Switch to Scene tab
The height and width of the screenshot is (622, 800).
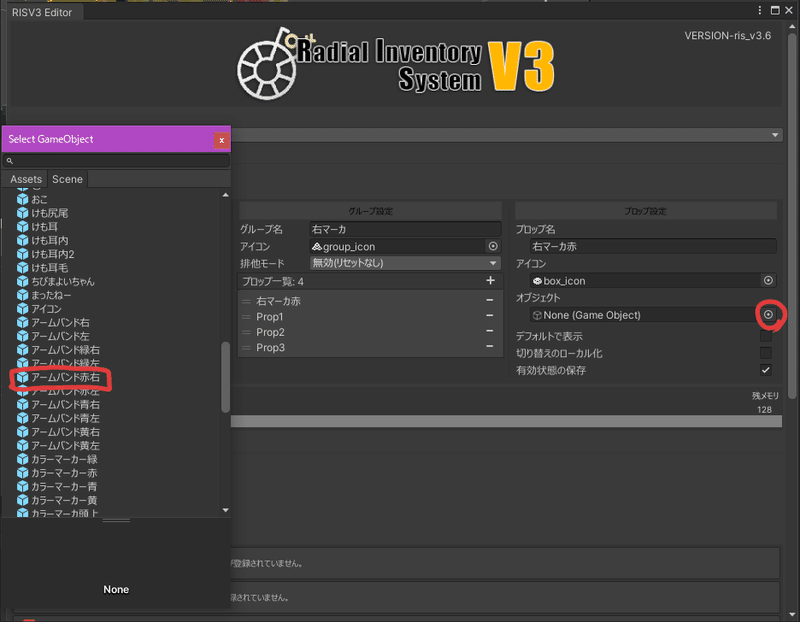pos(67,179)
